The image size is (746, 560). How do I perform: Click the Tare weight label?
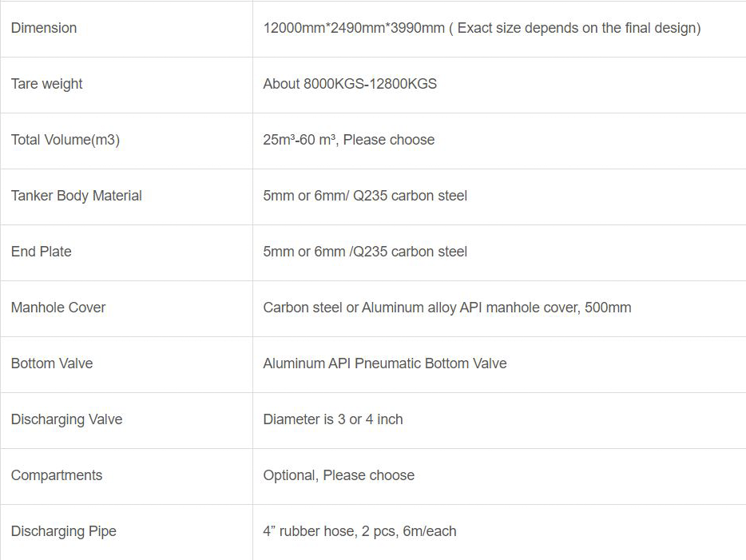pos(46,84)
